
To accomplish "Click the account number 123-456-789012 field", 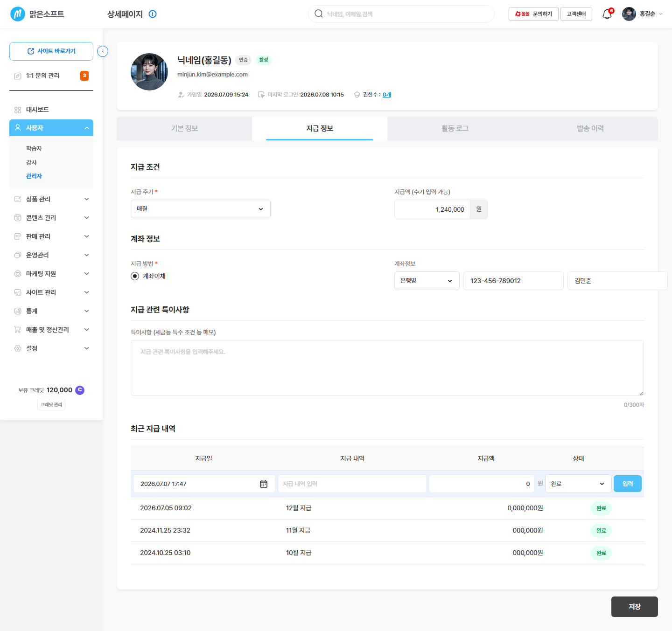I will 513,281.
